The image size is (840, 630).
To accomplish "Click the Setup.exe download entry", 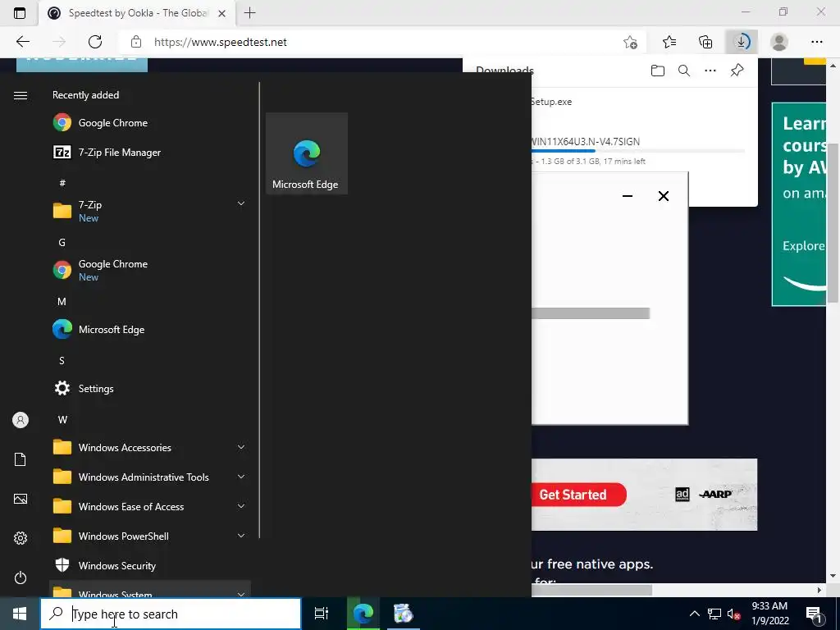I will click(x=551, y=102).
